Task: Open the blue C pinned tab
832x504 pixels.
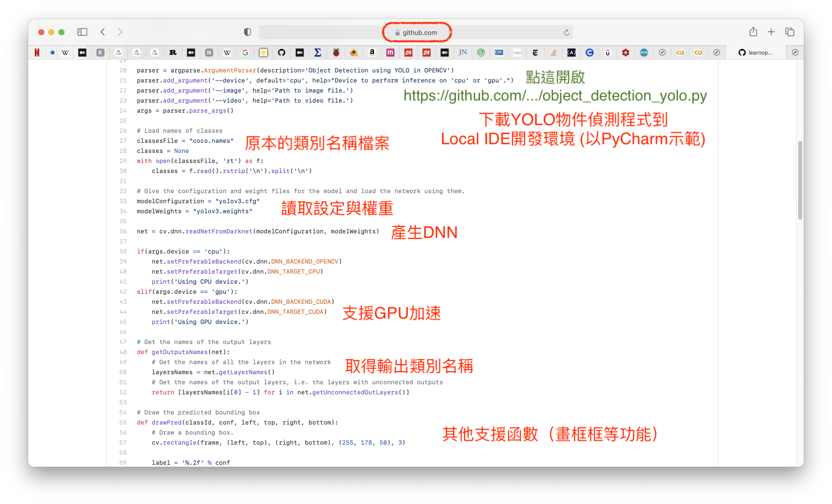Action: 589,52
